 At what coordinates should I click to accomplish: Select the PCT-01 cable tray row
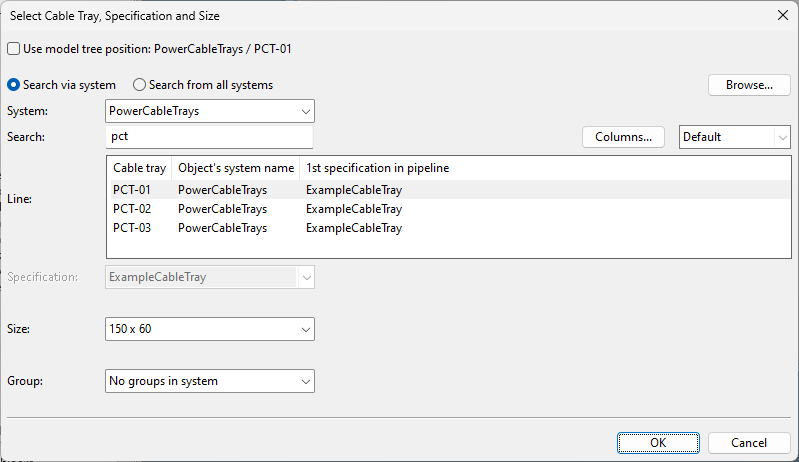[132, 190]
